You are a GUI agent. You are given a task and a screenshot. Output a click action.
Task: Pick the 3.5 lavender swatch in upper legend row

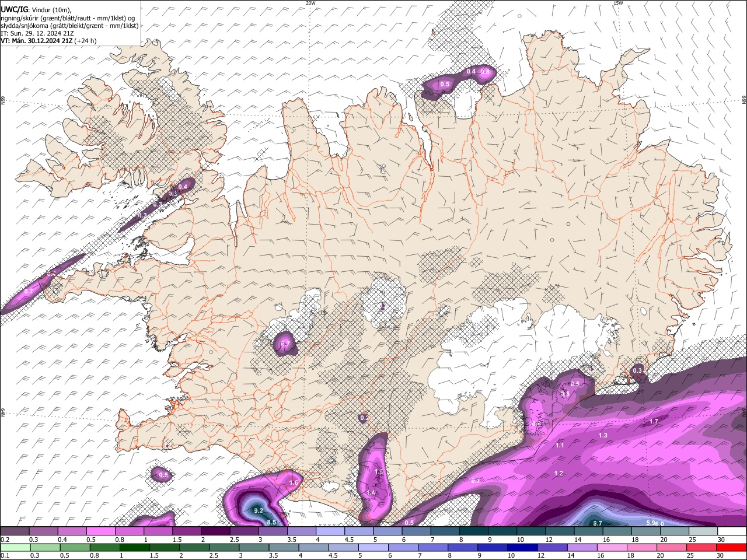301,531
